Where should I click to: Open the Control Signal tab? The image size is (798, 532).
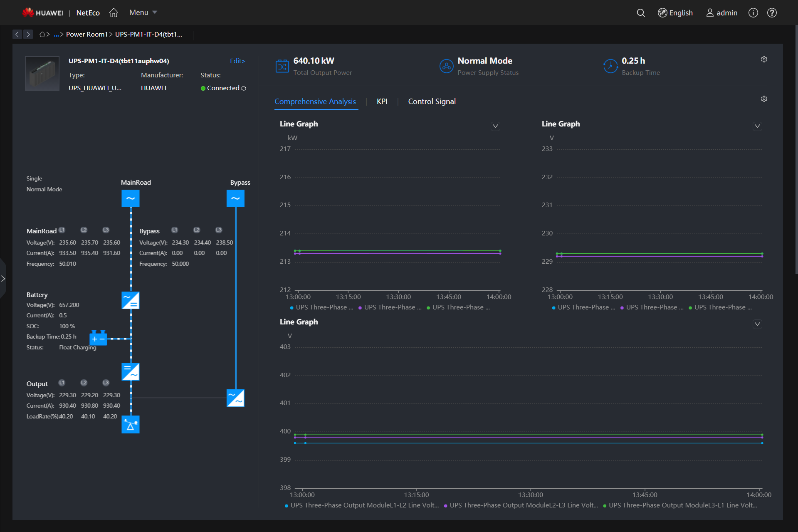tap(432, 101)
